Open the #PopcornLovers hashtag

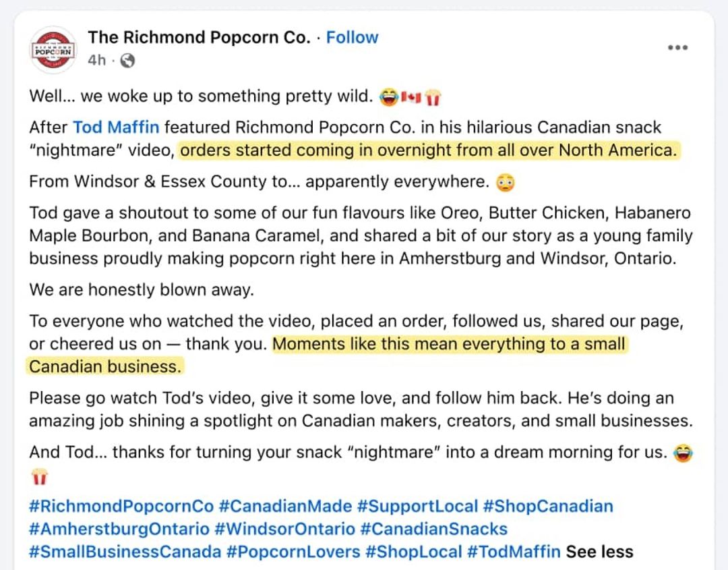293,551
